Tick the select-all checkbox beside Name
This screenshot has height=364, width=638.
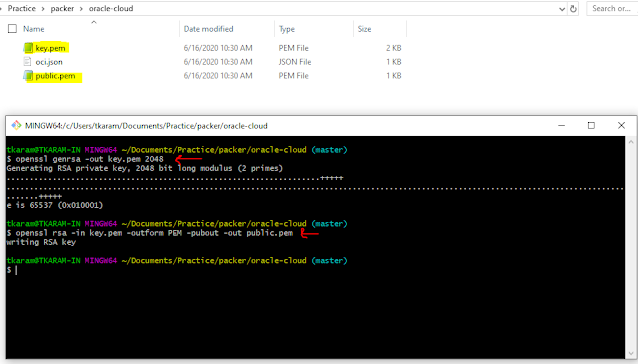click(13, 28)
